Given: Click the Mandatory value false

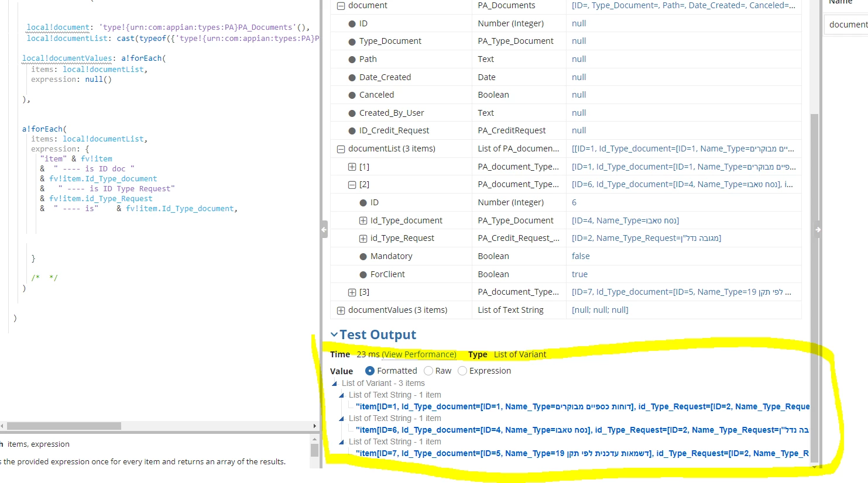Looking at the screenshot, I should pyautogui.click(x=581, y=256).
